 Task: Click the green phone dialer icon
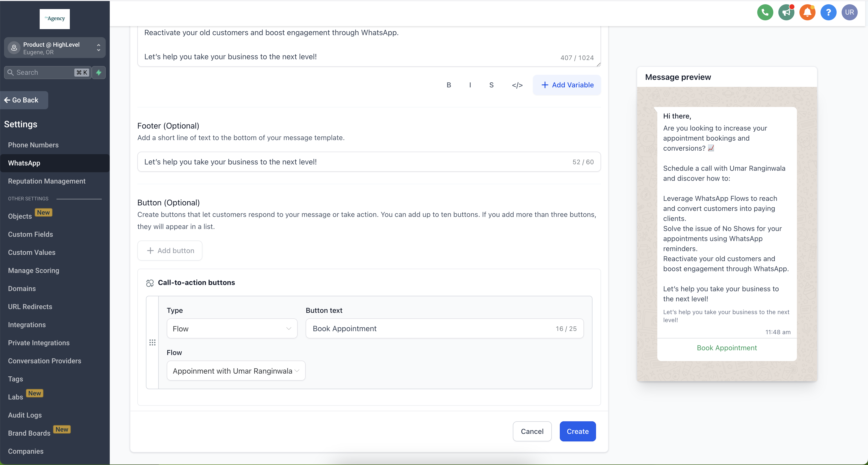click(765, 13)
